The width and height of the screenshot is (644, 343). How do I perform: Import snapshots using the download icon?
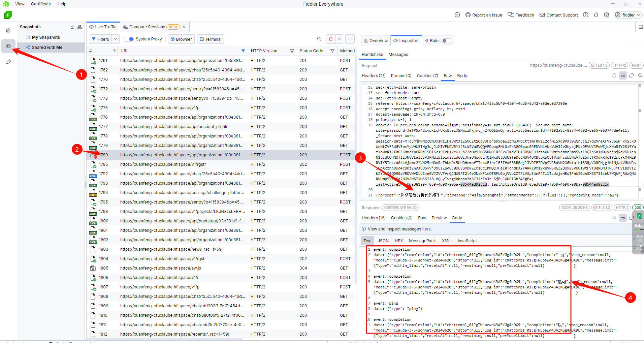point(72,27)
